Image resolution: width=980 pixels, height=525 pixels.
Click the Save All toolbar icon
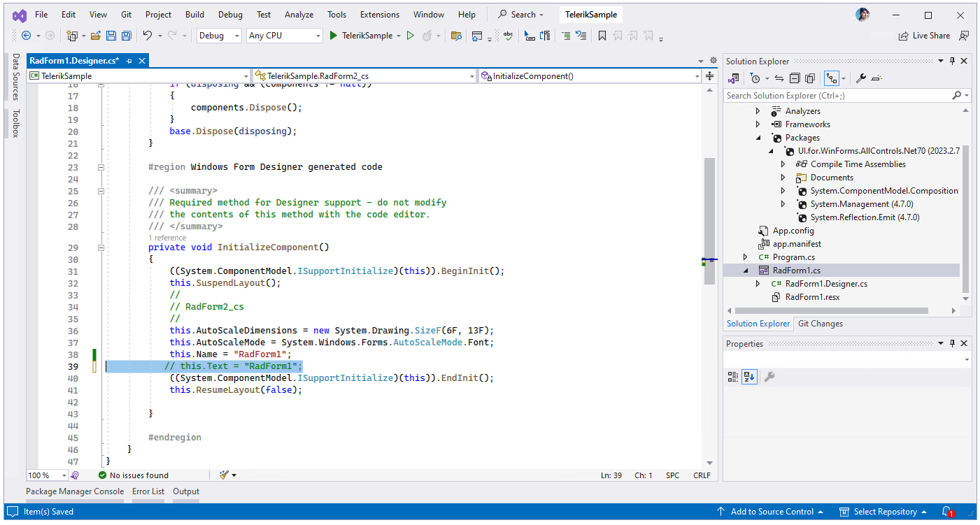coord(127,36)
